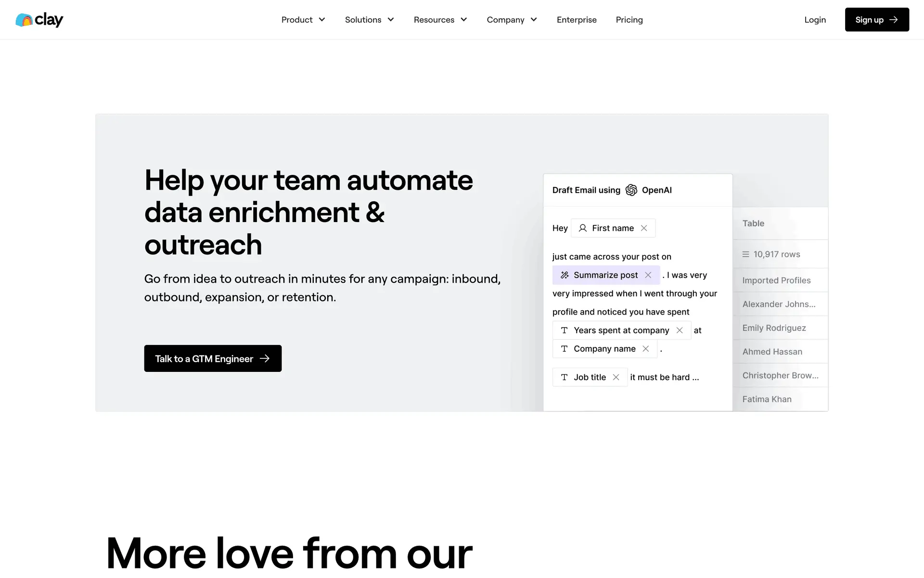Remove the First name tag via X
The width and height of the screenshot is (924, 578).
click(644, 228)
